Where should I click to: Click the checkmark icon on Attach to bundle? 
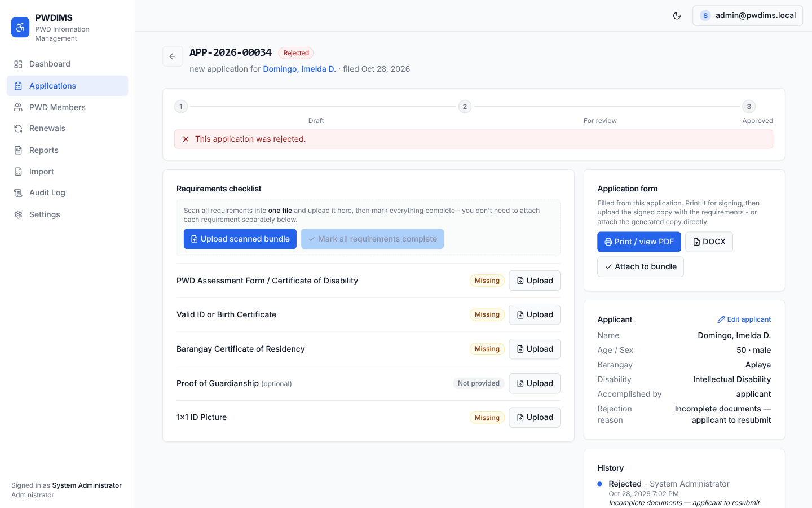point(608,267)
